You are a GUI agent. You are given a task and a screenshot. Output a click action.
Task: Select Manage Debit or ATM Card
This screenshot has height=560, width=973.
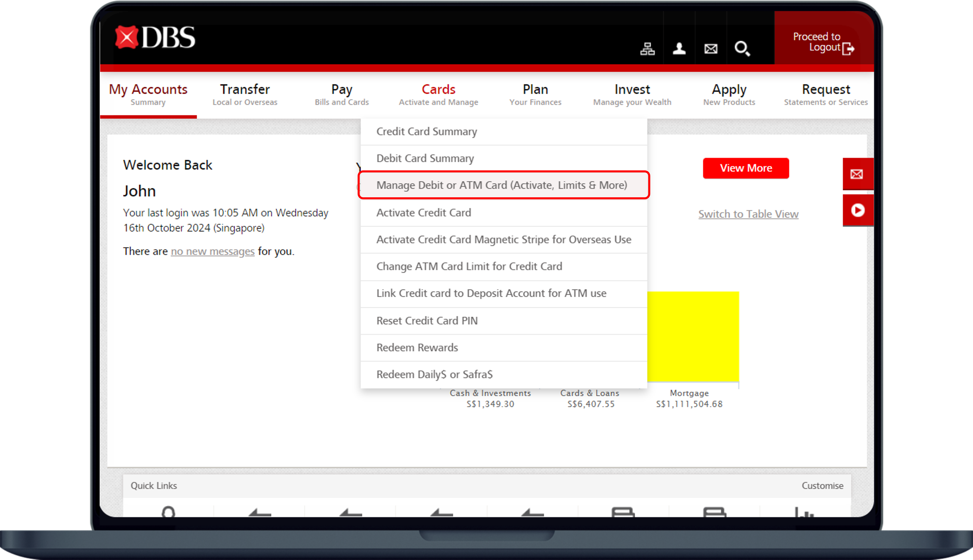coord(501,185)
